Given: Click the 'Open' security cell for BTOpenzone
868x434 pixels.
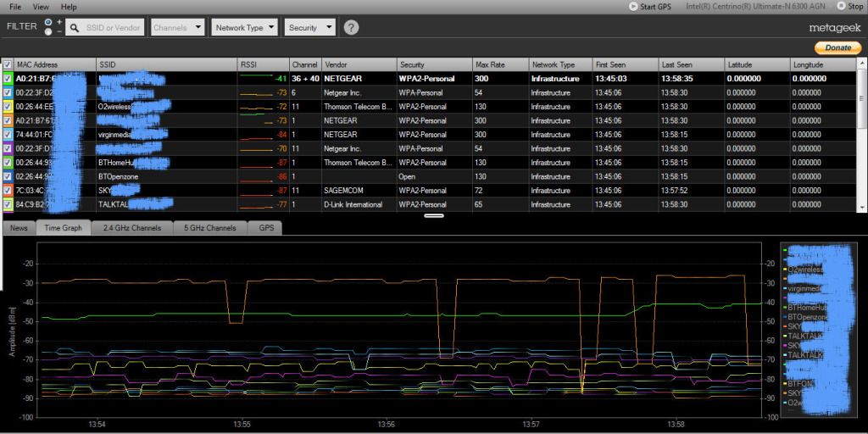Looking at the screenshot, I should click(407, 176).
